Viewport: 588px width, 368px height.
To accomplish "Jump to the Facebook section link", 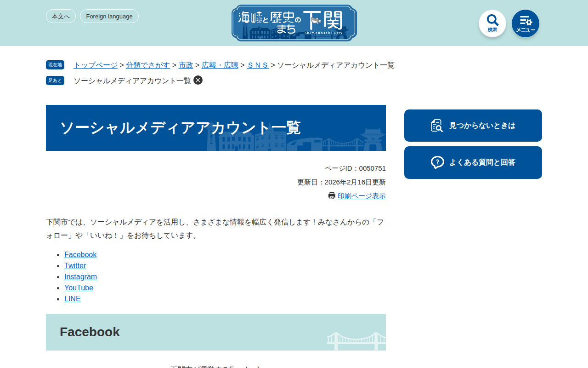I will [80, 255].
